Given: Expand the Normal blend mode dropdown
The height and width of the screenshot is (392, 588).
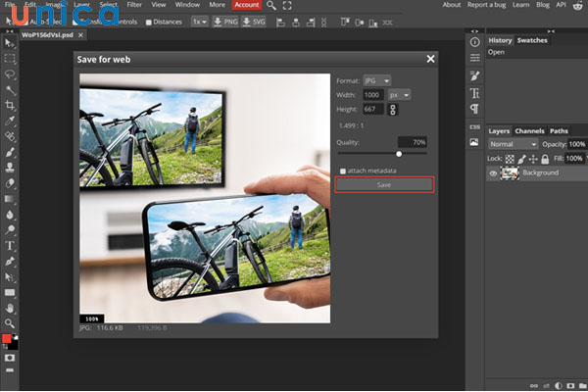Looking at the screenshot, I should point(514,144).
